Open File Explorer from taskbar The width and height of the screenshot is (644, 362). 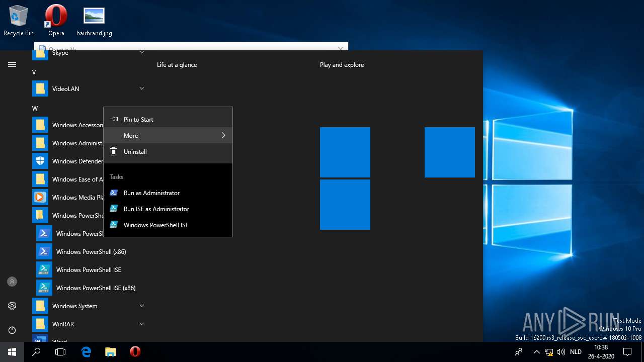point(111,352)
